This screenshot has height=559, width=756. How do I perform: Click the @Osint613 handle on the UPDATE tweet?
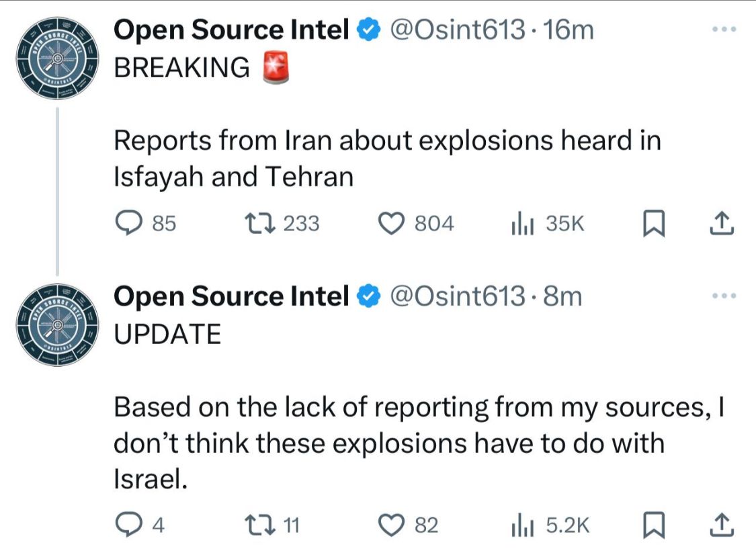458,296
